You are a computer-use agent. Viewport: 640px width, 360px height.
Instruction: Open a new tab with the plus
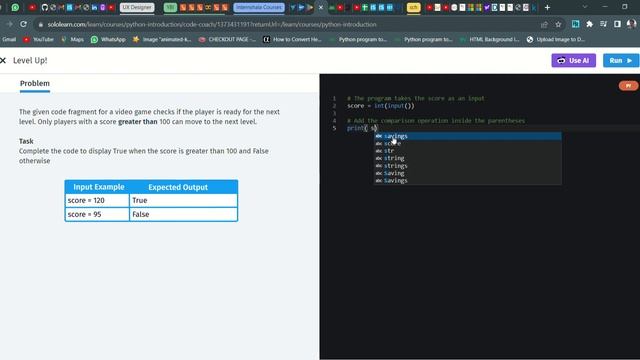(x=547, y=7)
